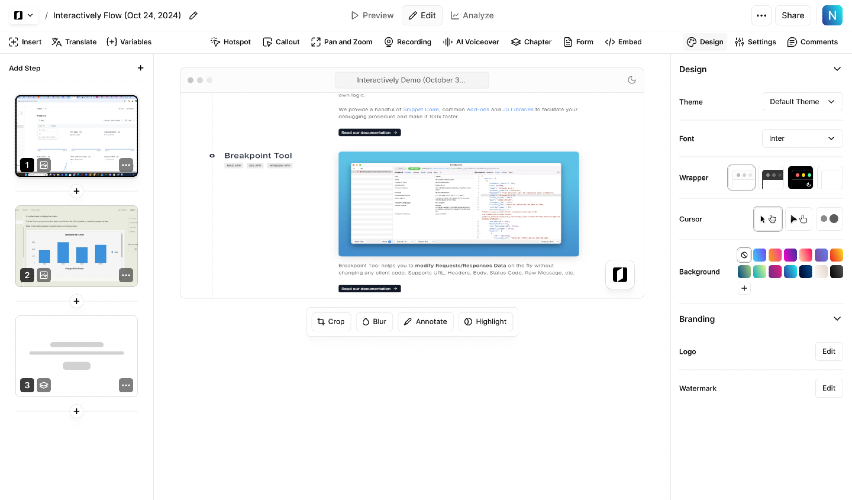Add a Hotspot
Viewport: 852px width, 500px height.
coord(230,42)
